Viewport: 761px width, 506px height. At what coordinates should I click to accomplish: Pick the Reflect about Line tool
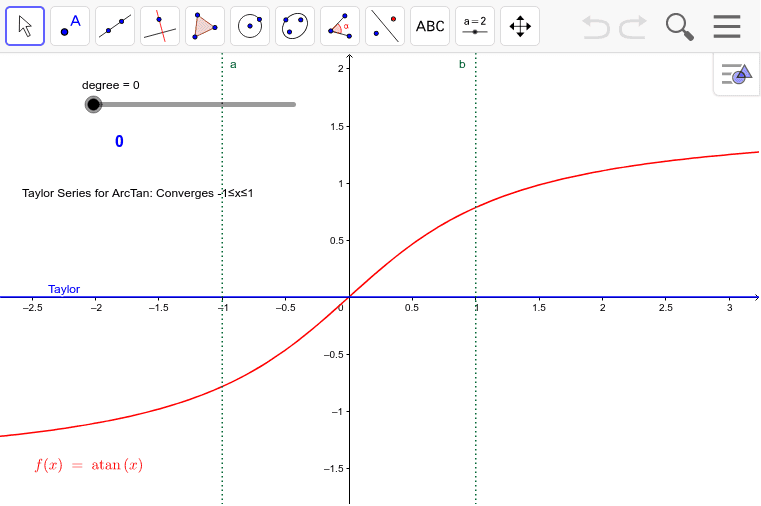pyautogui.click(x=385, y=26)
